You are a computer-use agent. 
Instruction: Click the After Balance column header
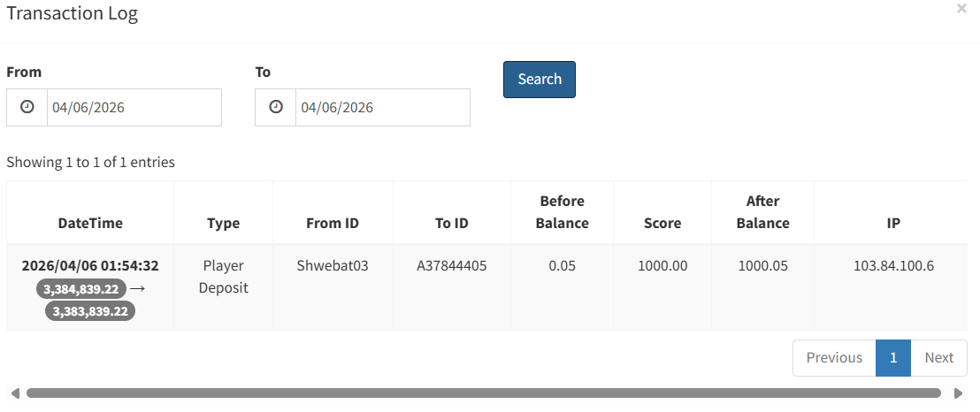click(762, 212)
